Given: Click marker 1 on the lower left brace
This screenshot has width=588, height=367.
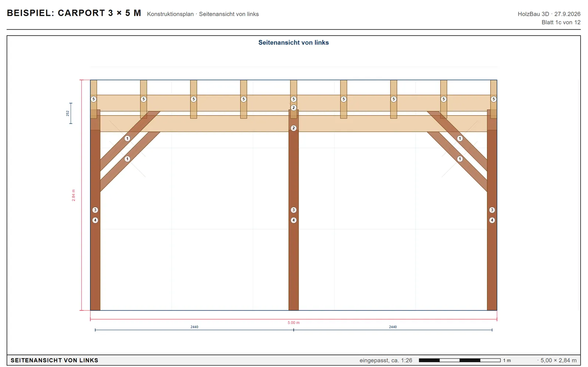Looking at the screenshot, I should point(127,159).
